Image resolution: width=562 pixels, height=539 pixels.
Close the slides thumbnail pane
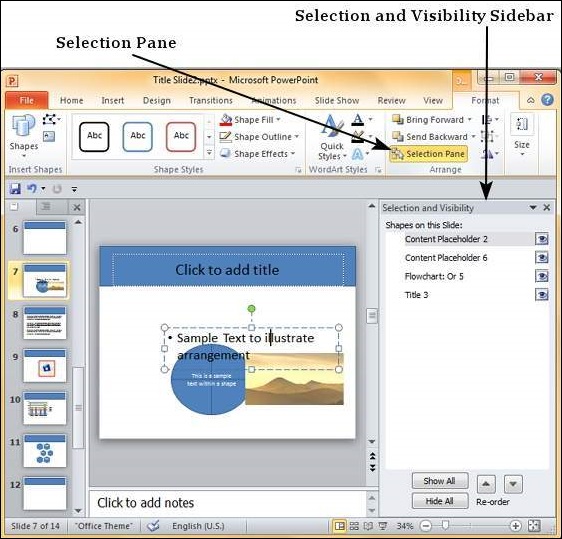point(76,207)
